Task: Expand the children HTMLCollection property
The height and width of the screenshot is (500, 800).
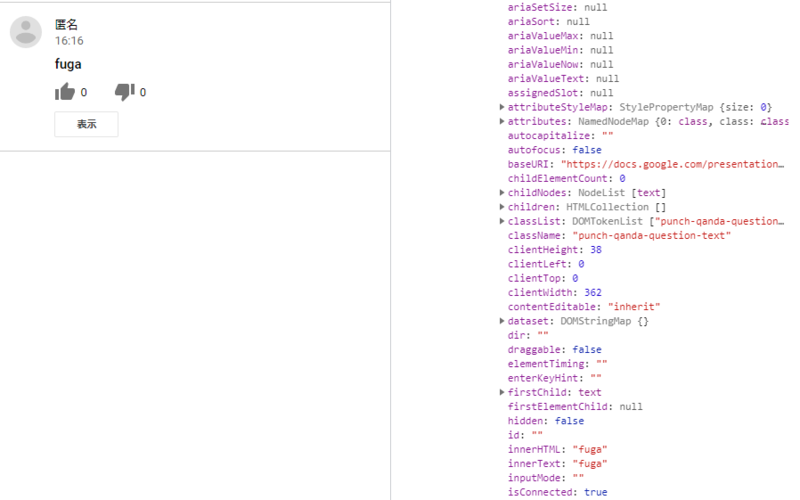Action: click(x=502, y=207)
